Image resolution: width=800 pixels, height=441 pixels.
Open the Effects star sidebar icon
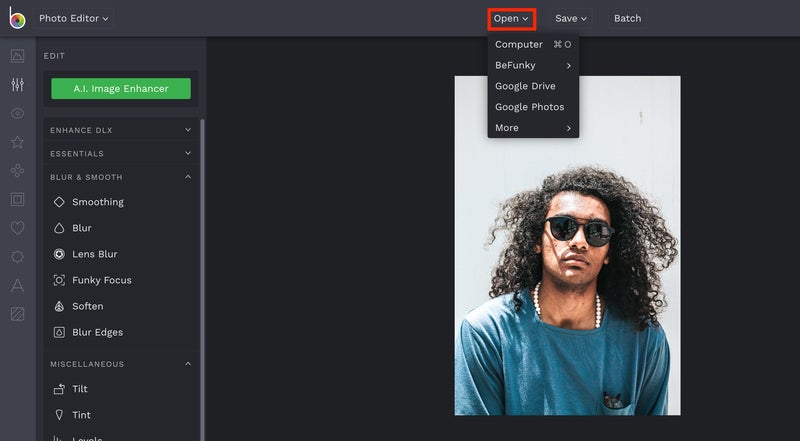(x=17, y=142)
